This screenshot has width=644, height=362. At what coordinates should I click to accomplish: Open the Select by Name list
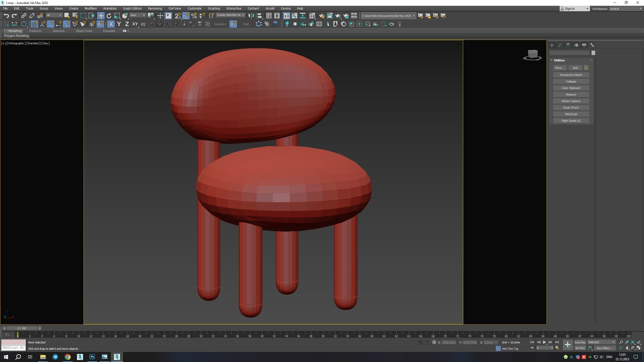(75, 16)
